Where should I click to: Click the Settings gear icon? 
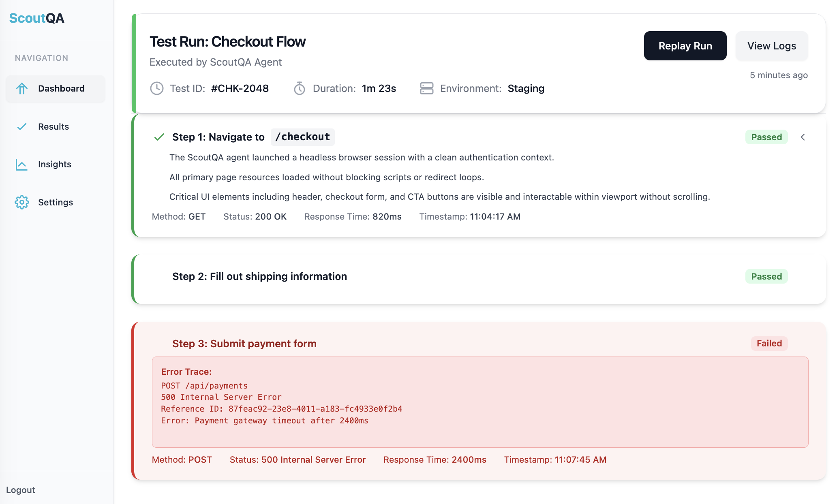pos(22,202)
